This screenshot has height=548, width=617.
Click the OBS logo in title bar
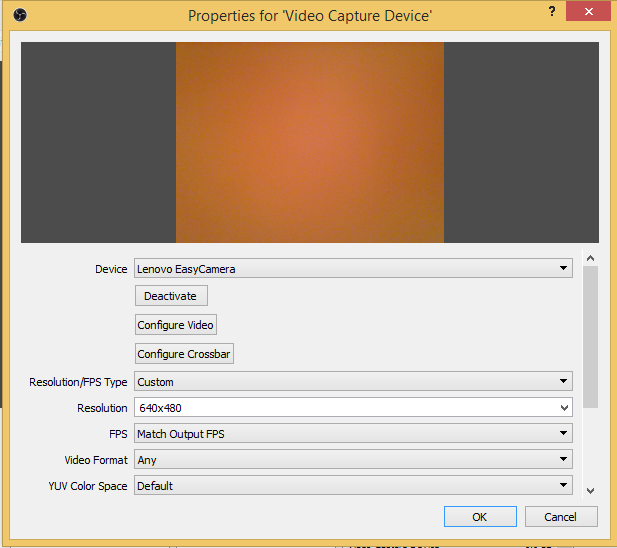pos(20,15)
